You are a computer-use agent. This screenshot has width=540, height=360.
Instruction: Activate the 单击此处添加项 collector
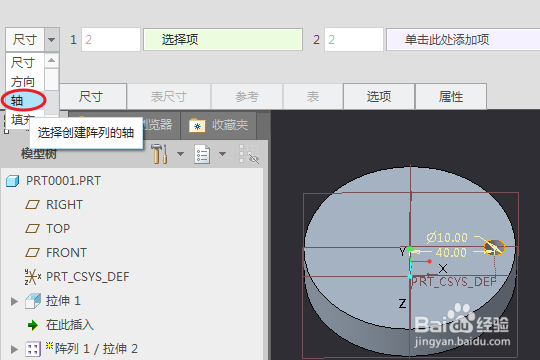coord(463,40)
